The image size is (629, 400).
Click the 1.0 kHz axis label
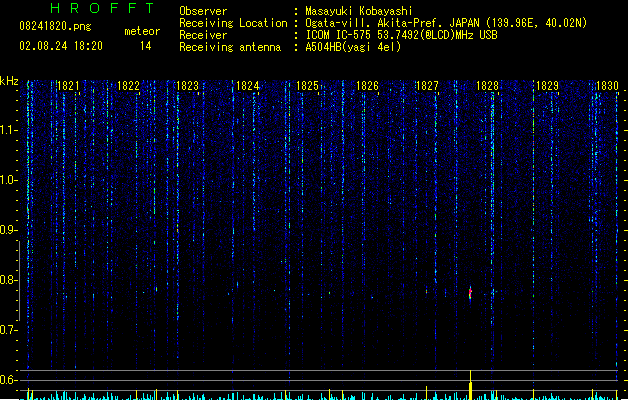click(8, 180)
